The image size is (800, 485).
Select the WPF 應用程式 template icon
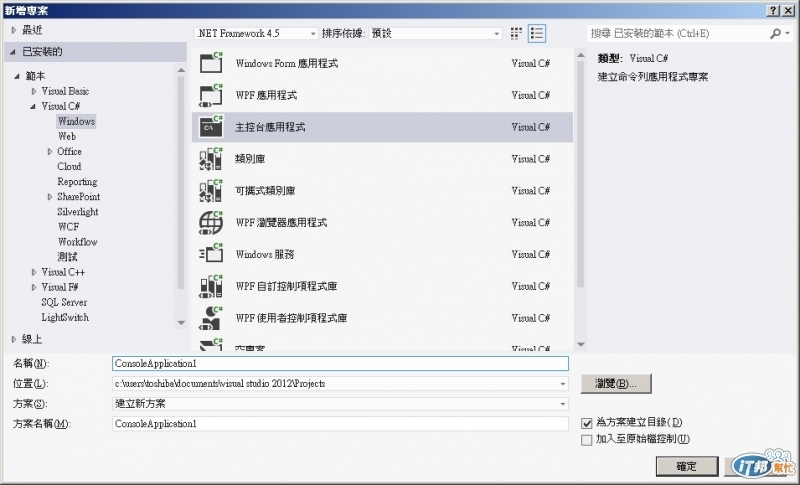coord(211,95)
